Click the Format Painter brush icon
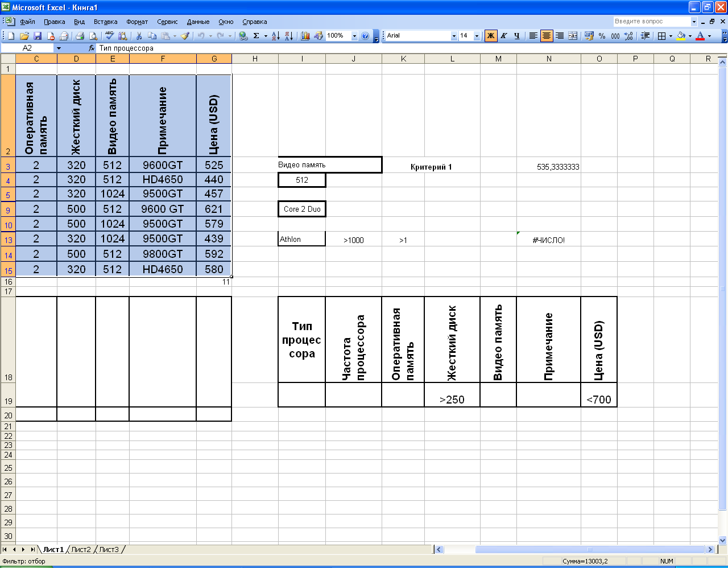The width and height of the screenshot is (728, 568). (185, 36)
